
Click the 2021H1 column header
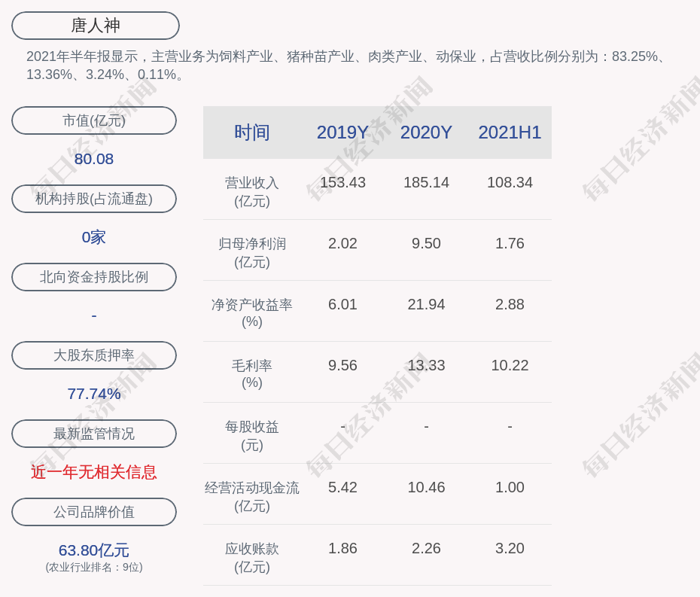point(510,132)
